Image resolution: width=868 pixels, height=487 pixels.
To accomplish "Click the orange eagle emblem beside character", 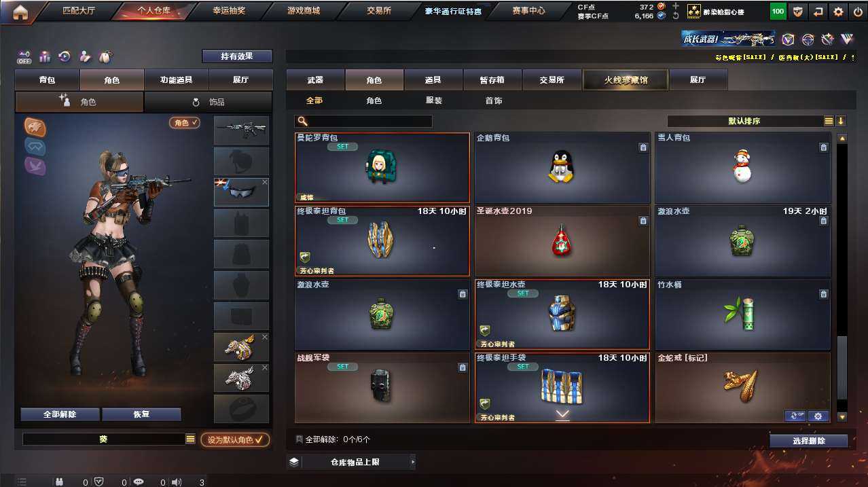I will pos(35,126).
